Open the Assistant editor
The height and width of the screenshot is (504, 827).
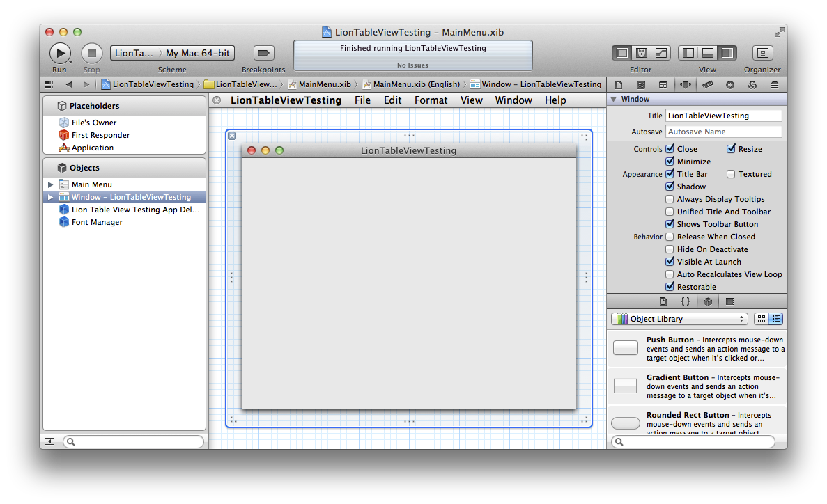[642, 53]
